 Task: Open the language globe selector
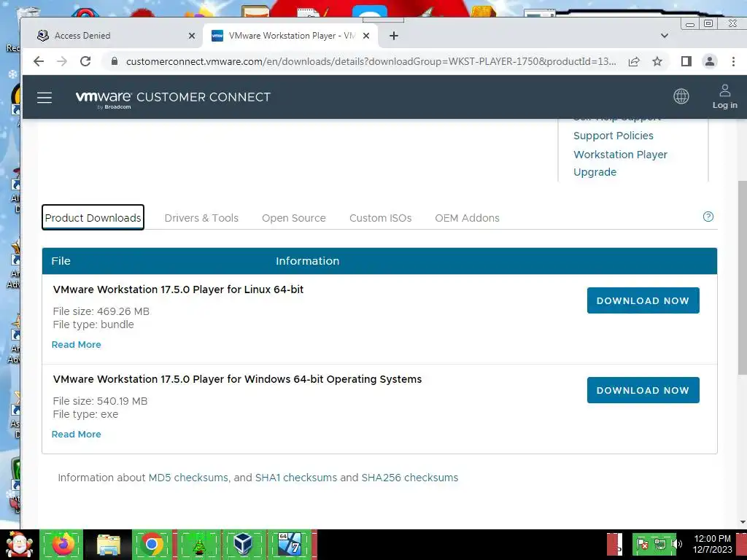coord(681,96)
